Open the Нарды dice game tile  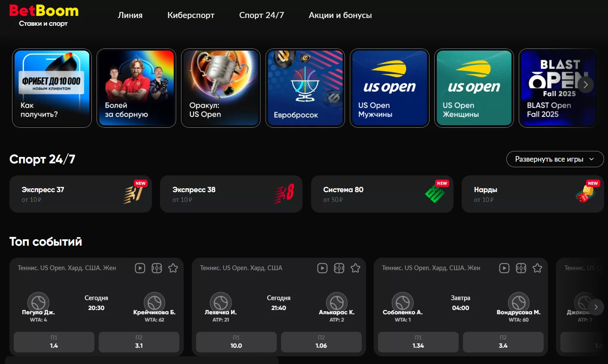(532, 194)
